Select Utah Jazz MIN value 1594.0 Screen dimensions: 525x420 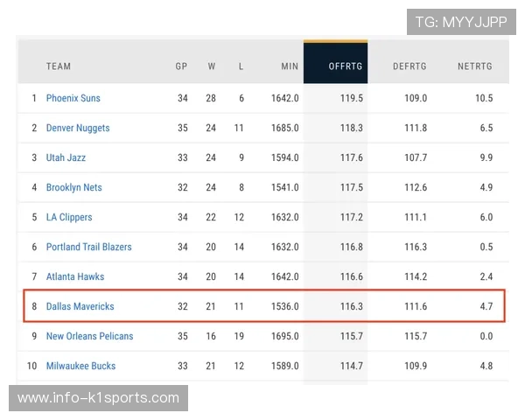(285, 157)
